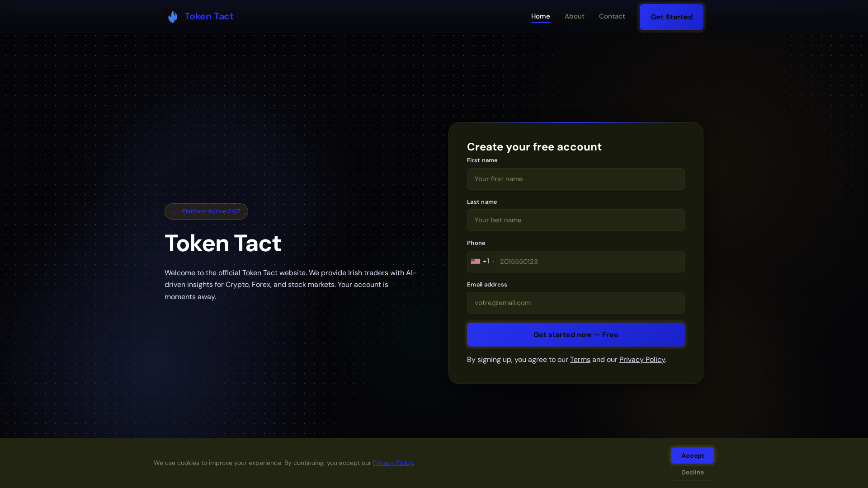Viewport: 868px width, 488px height.
Task: Accept cookies in the banner
Action: [692, 455]
